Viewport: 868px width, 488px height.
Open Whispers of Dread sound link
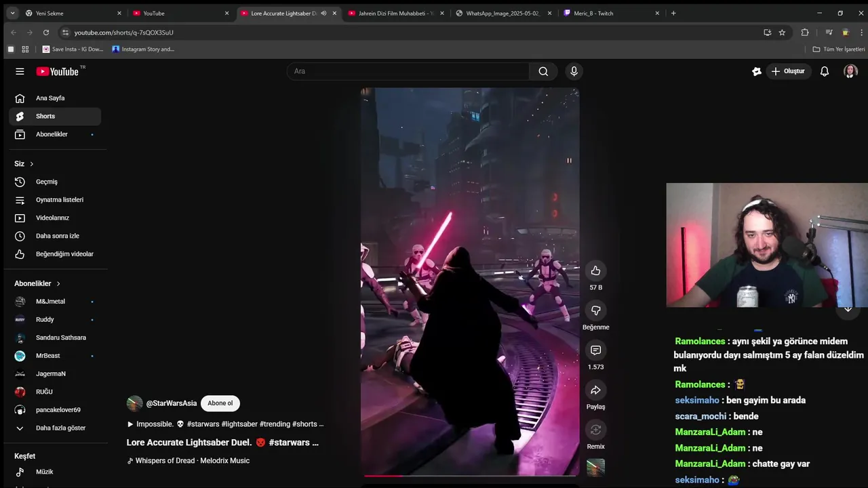(189, 461)
